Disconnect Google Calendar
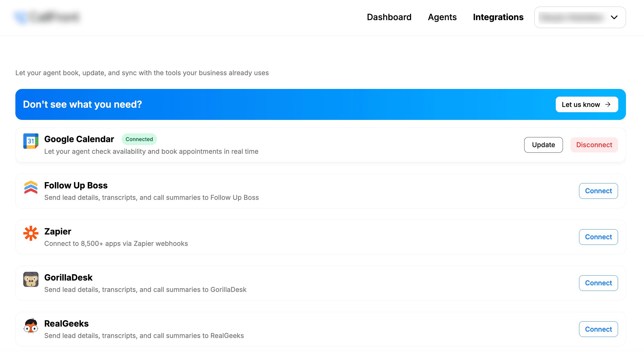 pyautogui.click(x=594, y=145)
